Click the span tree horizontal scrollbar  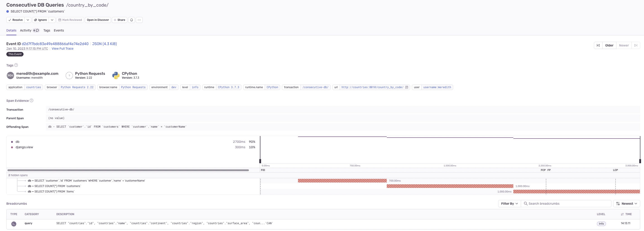click(128, 170)
